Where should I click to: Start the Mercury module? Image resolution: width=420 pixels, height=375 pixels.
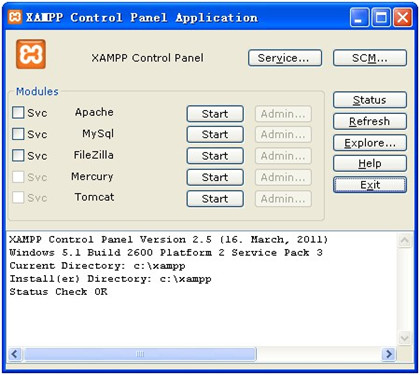tap(215, 177)
